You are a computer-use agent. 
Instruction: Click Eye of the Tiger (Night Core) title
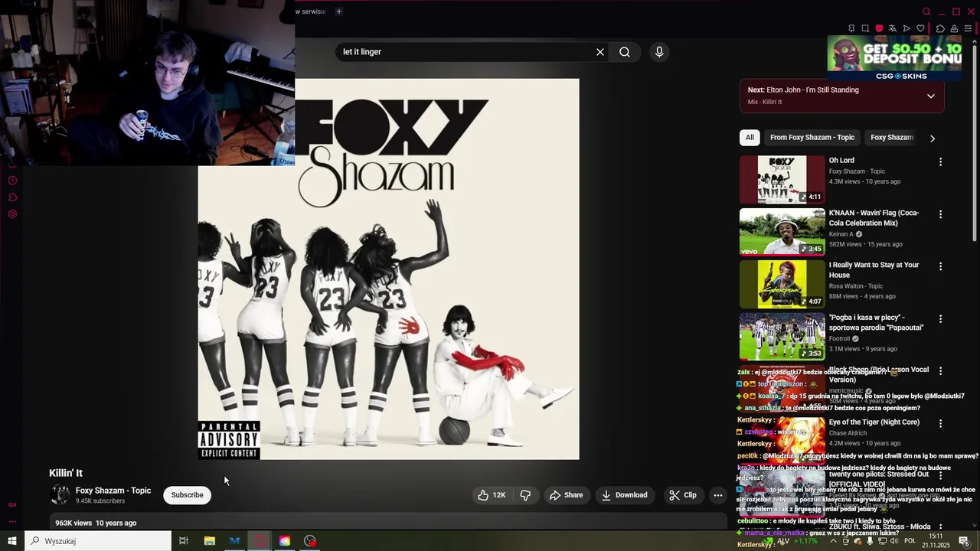click(x=874, y=422)
